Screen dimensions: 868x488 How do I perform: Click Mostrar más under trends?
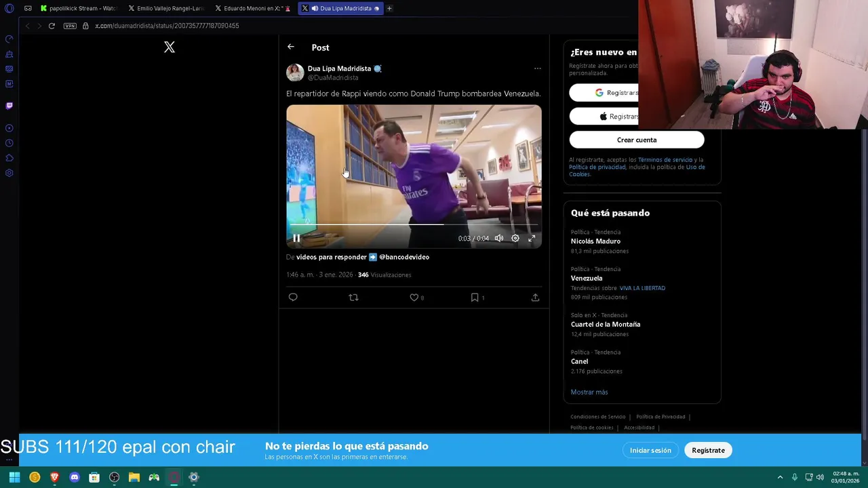589,392
